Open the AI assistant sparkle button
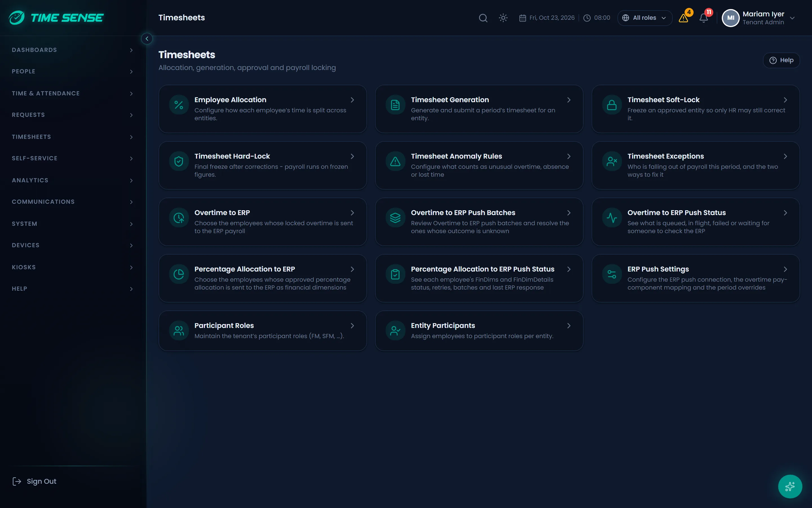The image size is (812, 508). (790, 486)
